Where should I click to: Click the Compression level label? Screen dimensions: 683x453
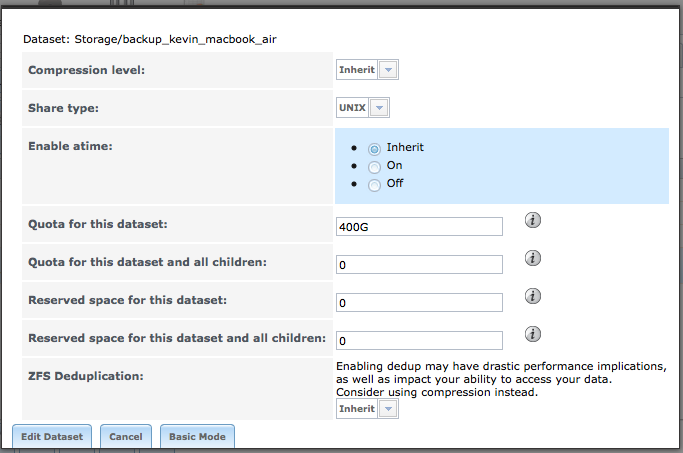[x=86, y=70]
